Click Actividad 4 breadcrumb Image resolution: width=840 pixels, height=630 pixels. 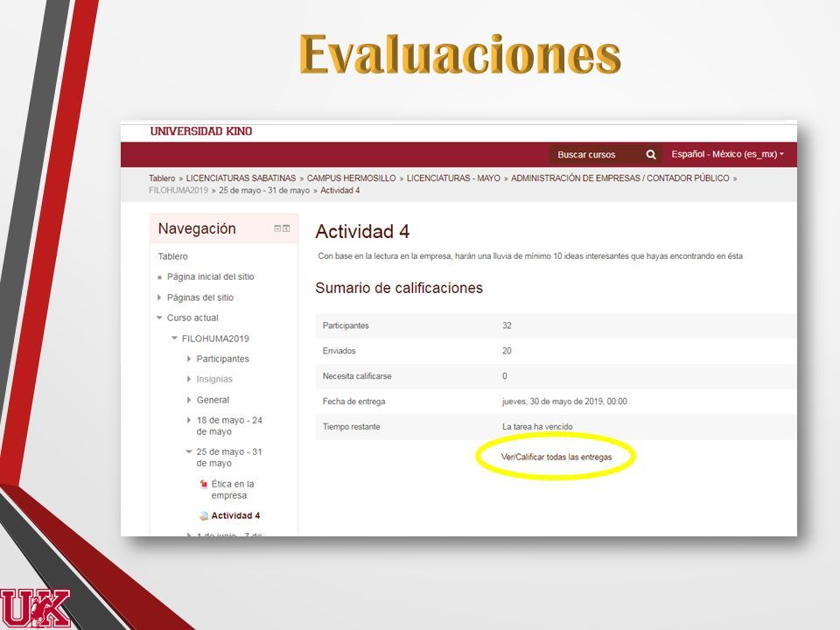click(x=340, y=190)
